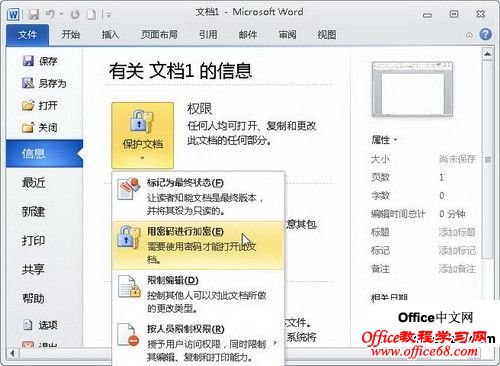Click the 尚未保存 size value
The image size is (500, 366).
(457, 159)
